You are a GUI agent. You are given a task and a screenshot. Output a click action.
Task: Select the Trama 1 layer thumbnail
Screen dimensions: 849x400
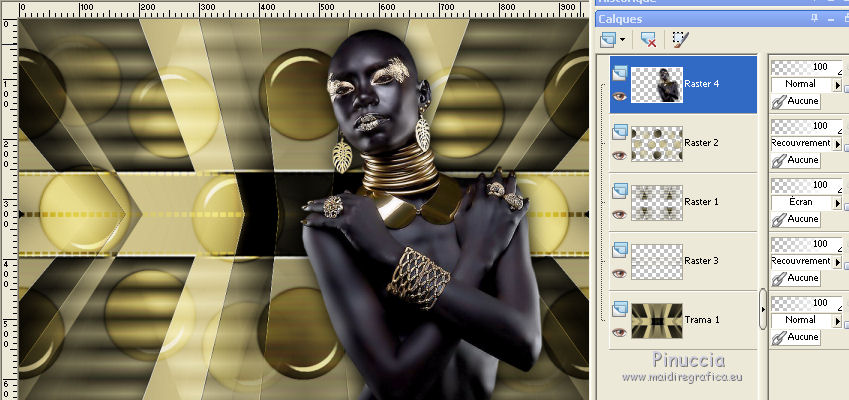[657, 320]
